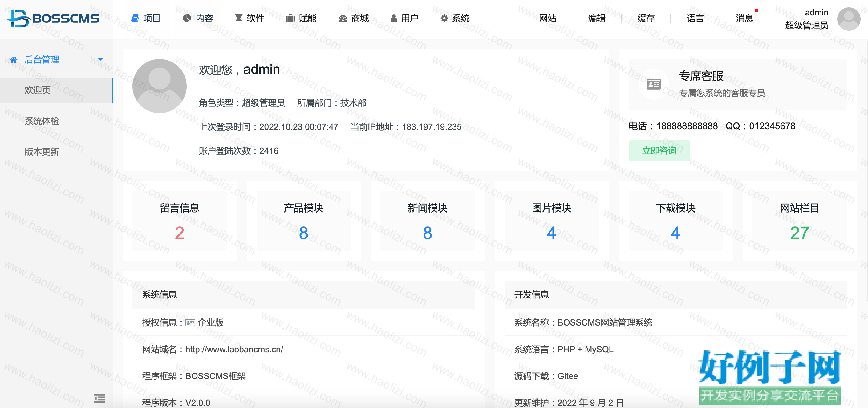
Task: Click the 账户登陆次数 2416 text
Action: (239, 151)
